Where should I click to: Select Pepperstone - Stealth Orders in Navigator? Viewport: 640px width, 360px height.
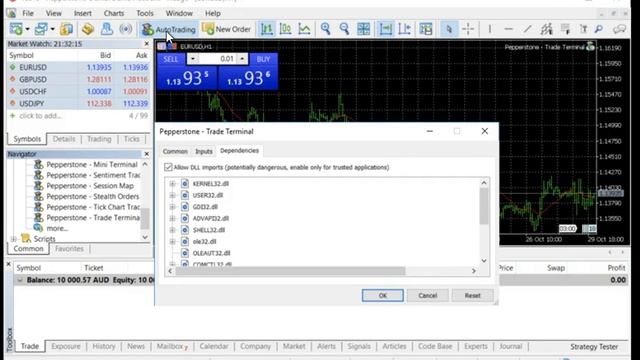[x=93, y=196]
